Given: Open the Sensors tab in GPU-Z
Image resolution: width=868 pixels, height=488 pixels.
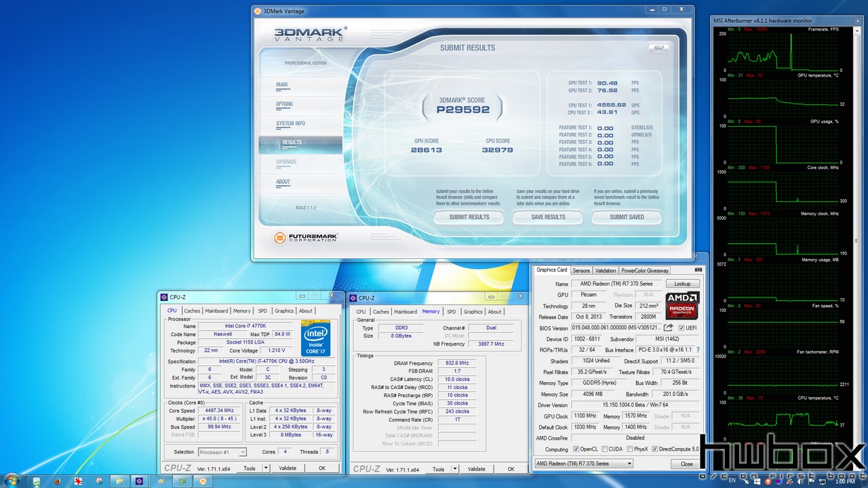Looking at the screenshot, I should [581, 270].
